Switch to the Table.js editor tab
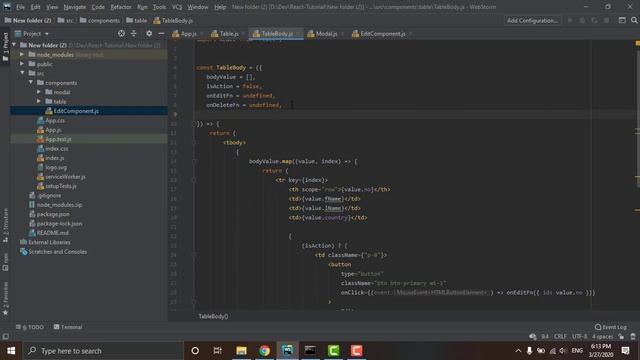 click(225, 33)
